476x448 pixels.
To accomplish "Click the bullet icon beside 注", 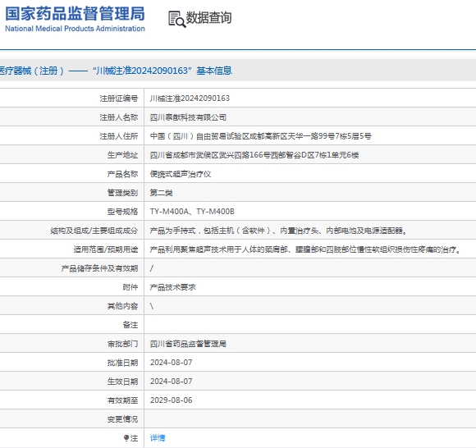I will [126, 437].
